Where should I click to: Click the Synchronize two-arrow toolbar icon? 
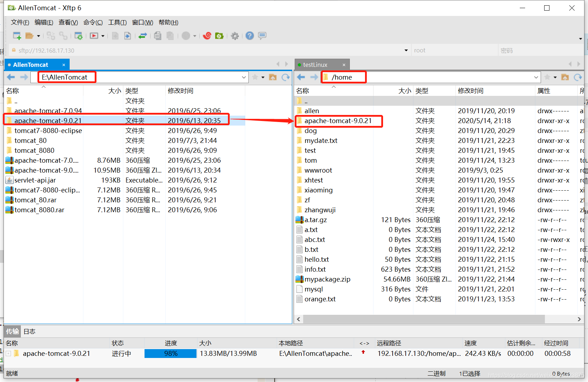143,36
